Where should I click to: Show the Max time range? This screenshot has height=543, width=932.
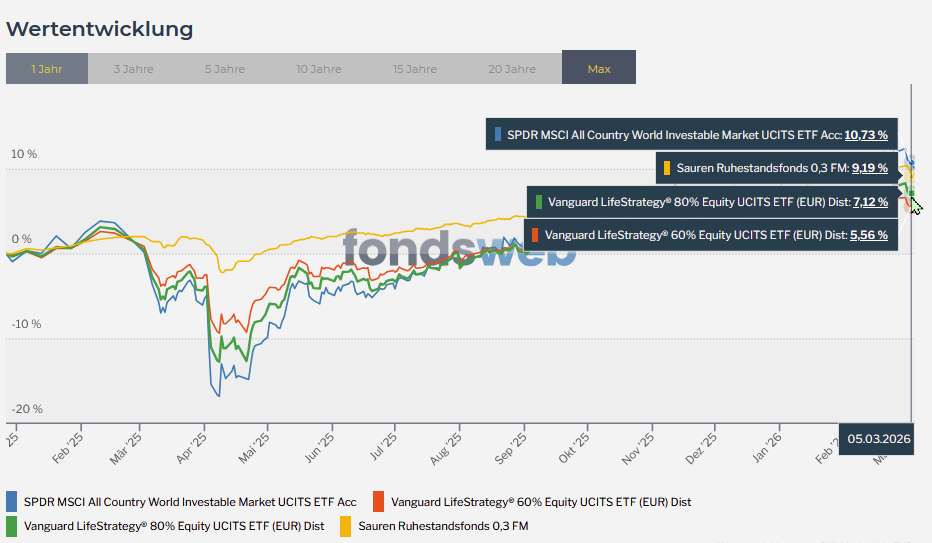point(599,67)
